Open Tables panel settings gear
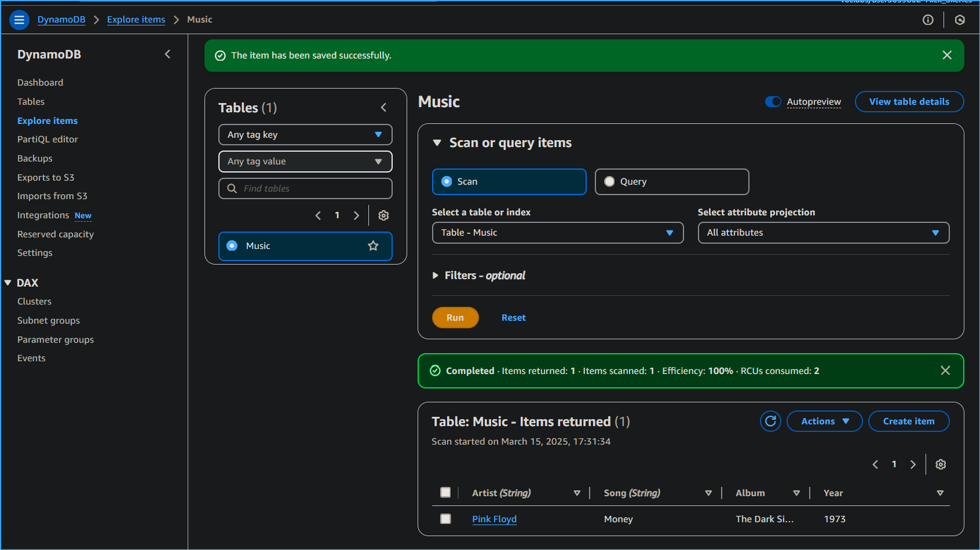Image resolution: width=980 pixels, height=550 pixels. tap(383, 215)
